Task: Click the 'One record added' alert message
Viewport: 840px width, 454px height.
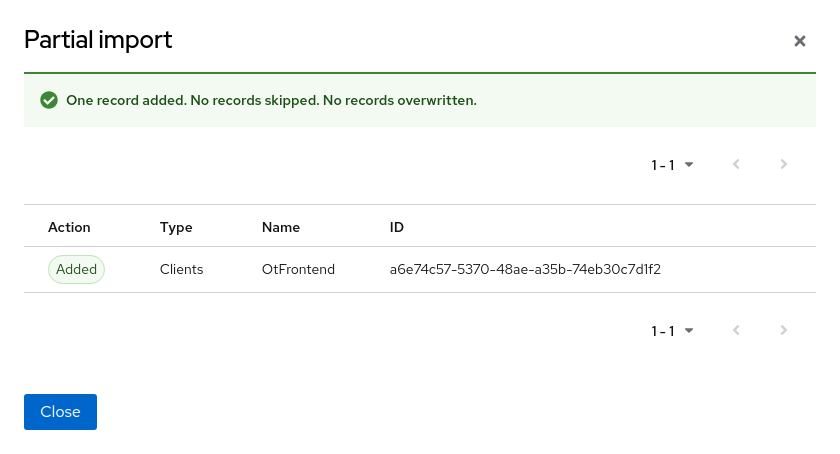Action: pyautogui.click(x=271, y=100)
